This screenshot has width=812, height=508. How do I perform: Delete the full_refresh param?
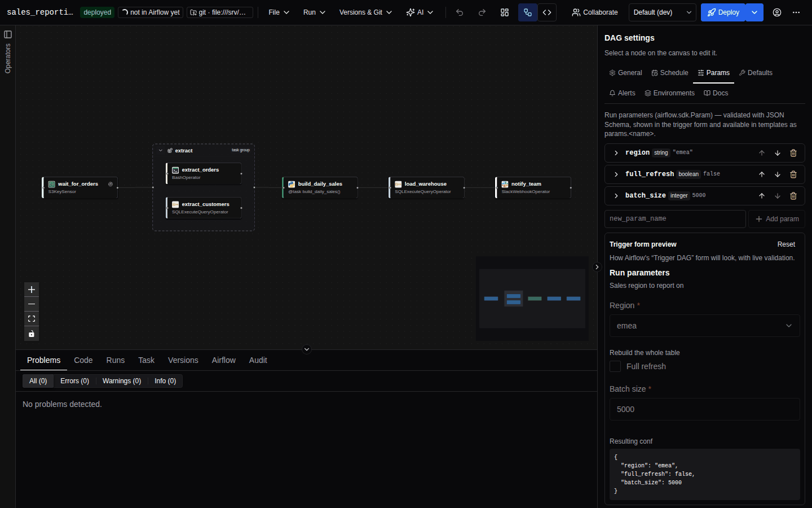[x=793, y=174]
